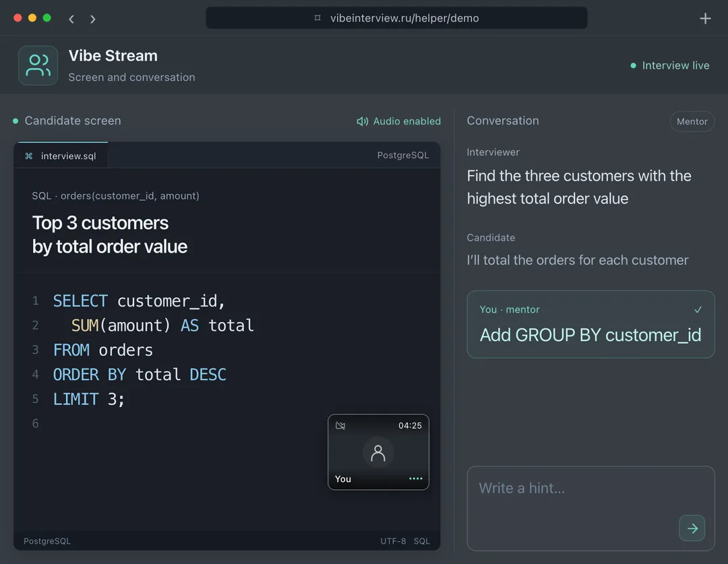This screenshot has width=728, height=564.
Task: Click the Conversation panel heading
Action: [503, 121]
